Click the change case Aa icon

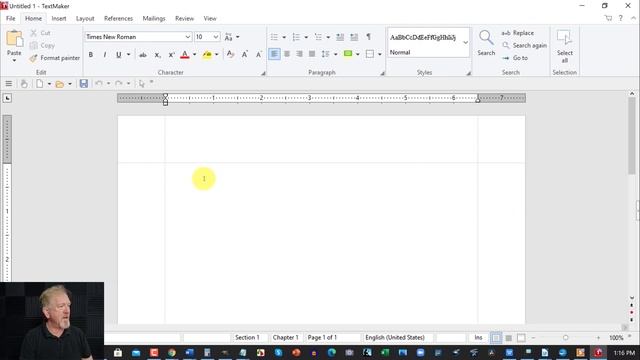tap(229, 37)
